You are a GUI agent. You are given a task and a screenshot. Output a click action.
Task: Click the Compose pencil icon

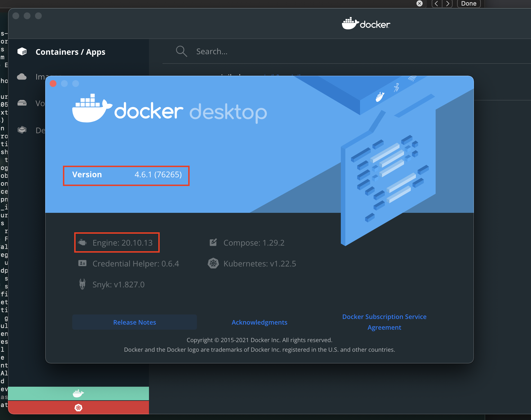213,242
